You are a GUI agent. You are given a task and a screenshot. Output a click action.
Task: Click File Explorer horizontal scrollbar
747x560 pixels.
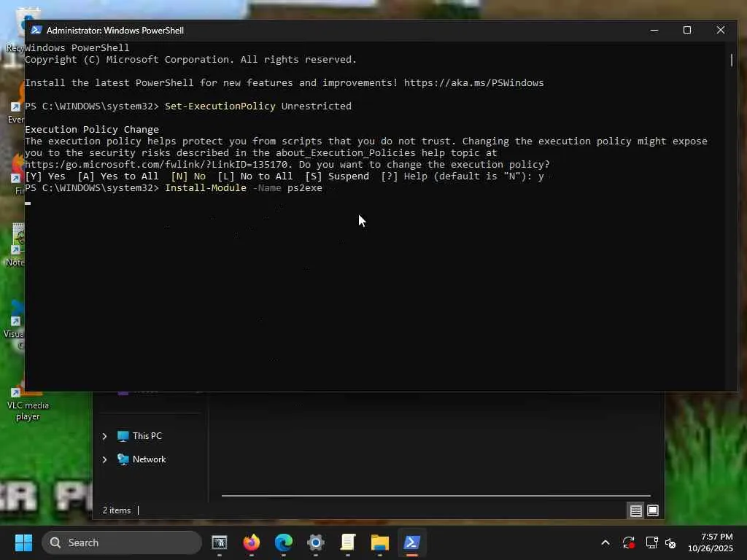(x=436, y=496)
